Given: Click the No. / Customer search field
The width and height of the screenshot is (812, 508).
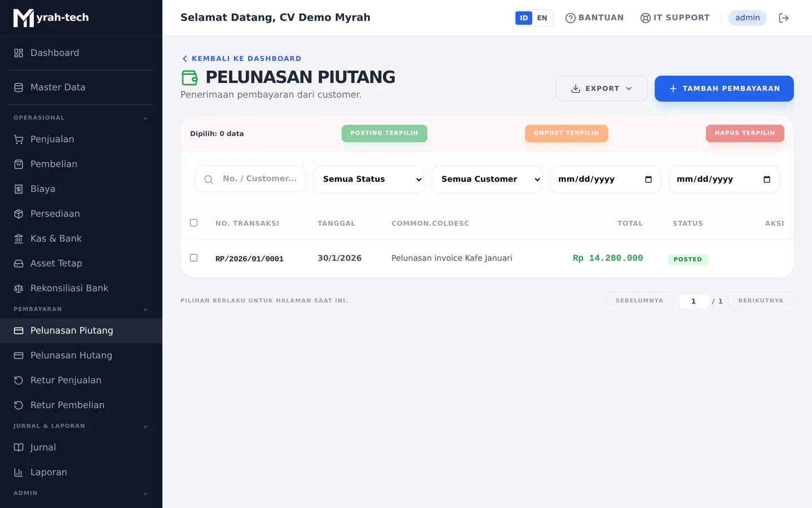Looking at the screenshot, I should click(x=250, y=179).
